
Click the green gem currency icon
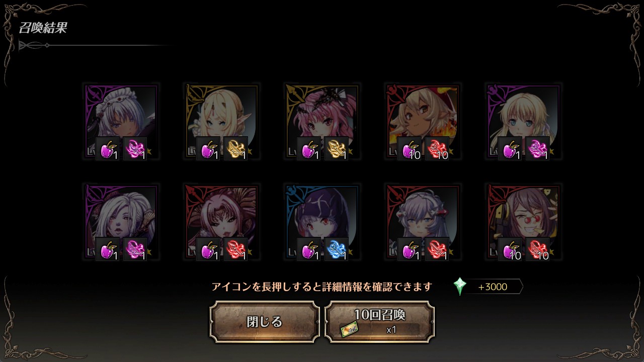pos(460,287)
